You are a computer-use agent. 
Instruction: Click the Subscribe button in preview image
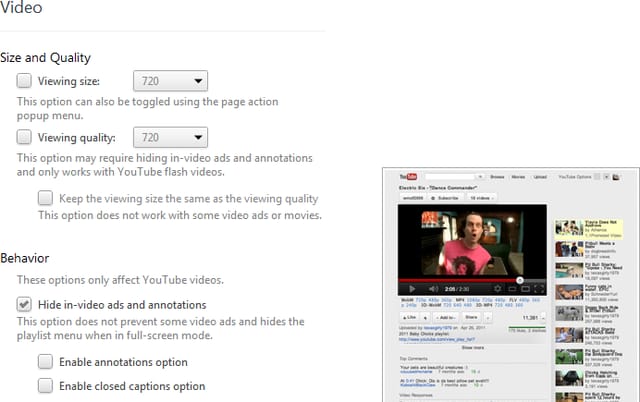tap(445, 198)
